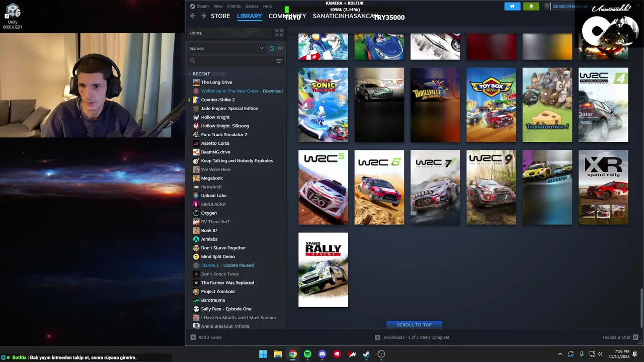Screen dimensions: 644x362
Task: Click the plus icon for Add a Game
Action: coord(193,337)
